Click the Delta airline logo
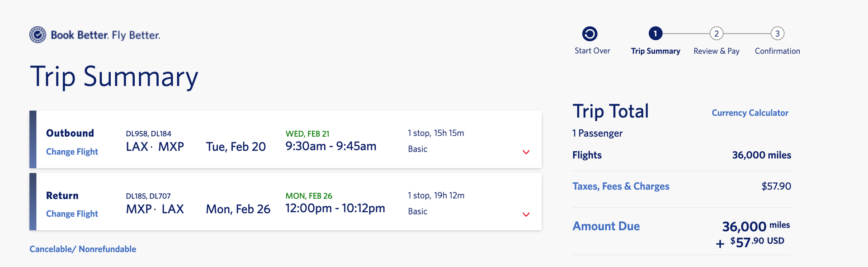 tap(38, 34)
